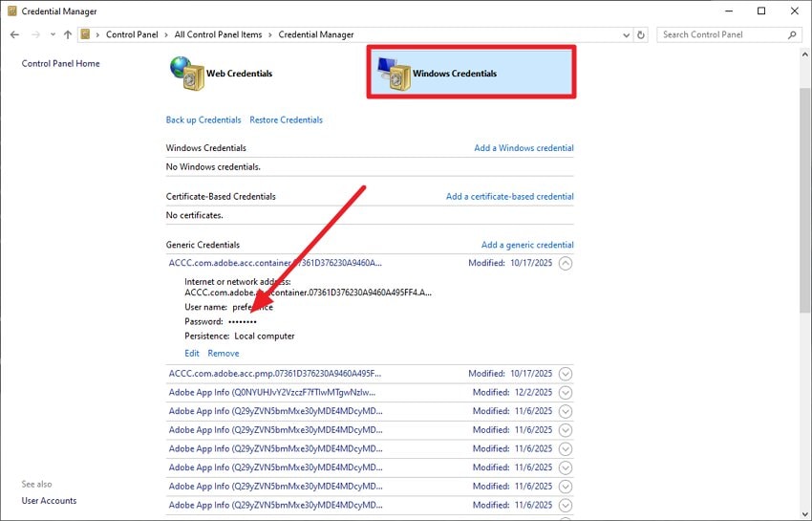
Task: Close the Credential Manager window
Action: 795,11
